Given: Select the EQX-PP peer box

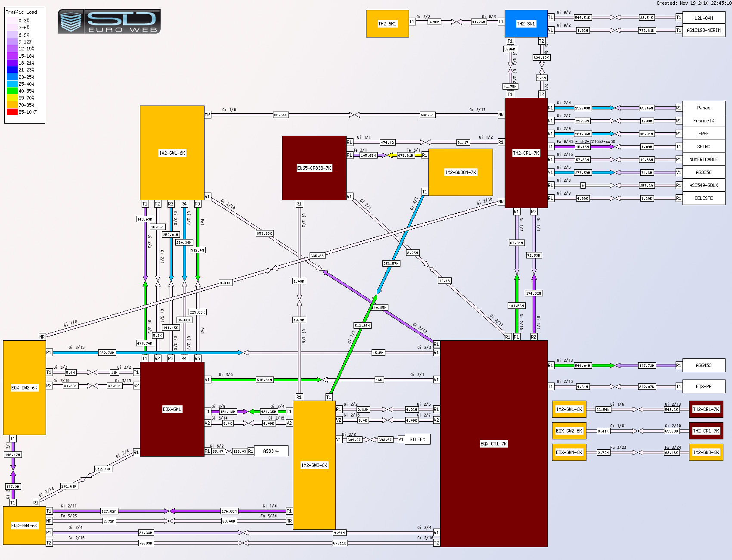Looking at the screenshot, I should [704, 386].
